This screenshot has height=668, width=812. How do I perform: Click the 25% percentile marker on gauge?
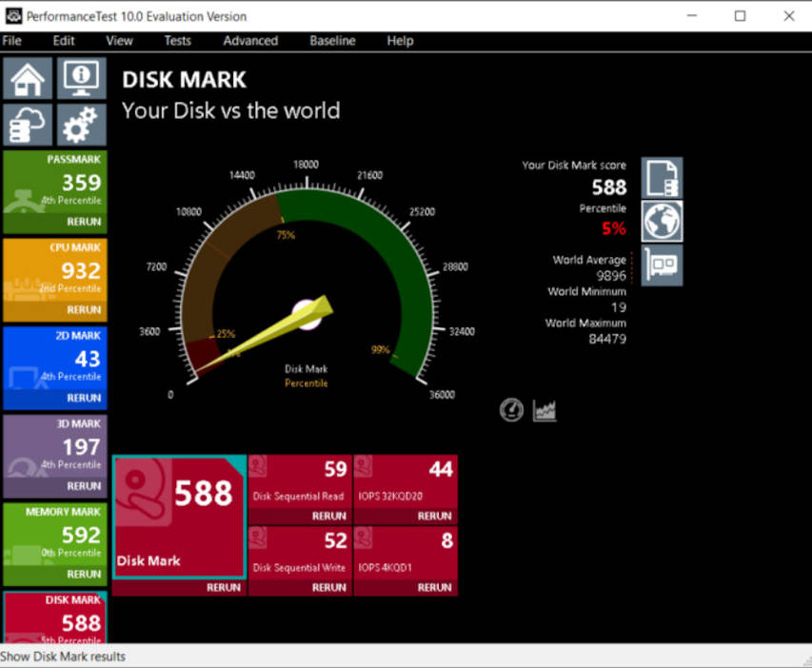[x=226, y=334]
